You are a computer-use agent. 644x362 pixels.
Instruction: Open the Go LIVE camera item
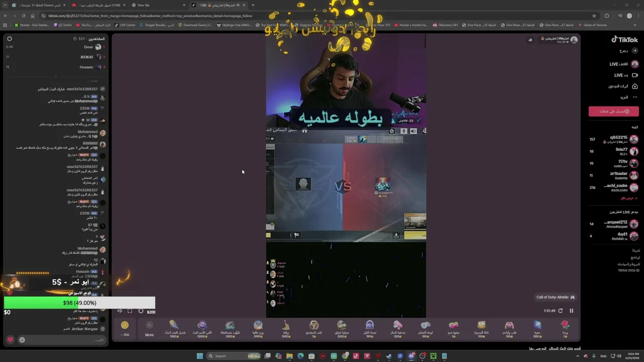pyautogui.click(x=626, y=75)
